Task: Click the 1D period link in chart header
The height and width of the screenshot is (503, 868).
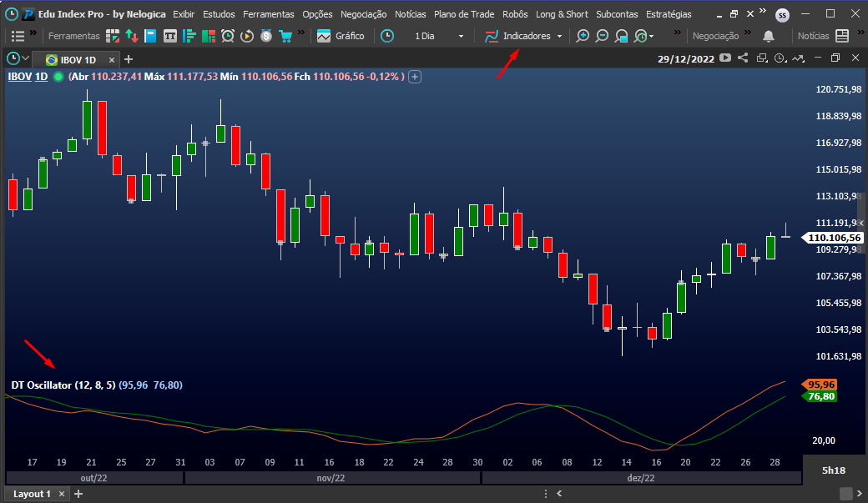Action: point(41,77)
